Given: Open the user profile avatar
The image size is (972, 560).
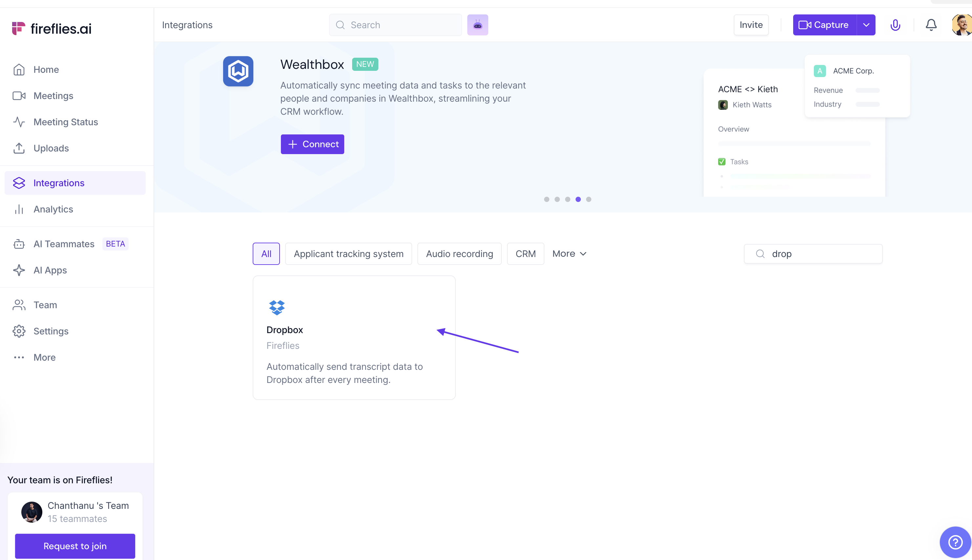Looking at the screenshot, I should click(961, 25).
